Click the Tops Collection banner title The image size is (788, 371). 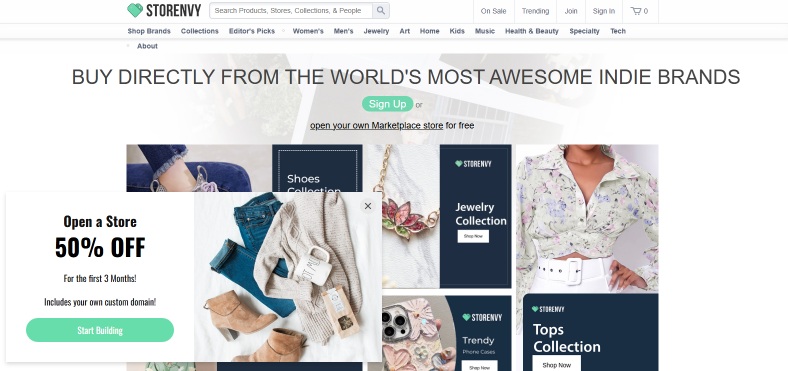(567, 338)
